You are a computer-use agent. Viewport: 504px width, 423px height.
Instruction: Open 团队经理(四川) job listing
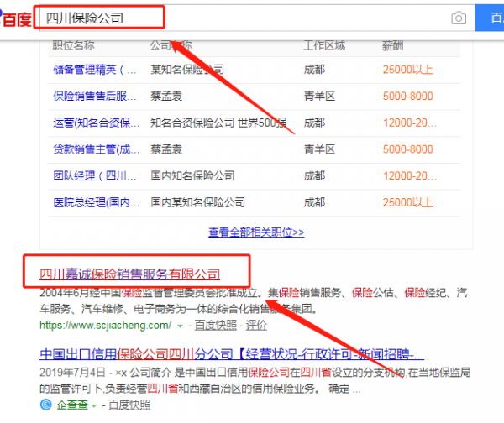pyautogui.click(x=94, y=176)
